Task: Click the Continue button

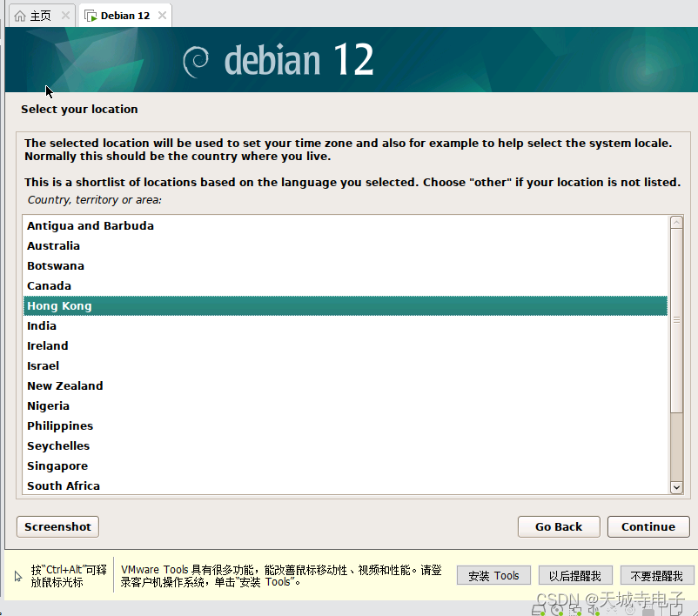Action: point(648,526)
